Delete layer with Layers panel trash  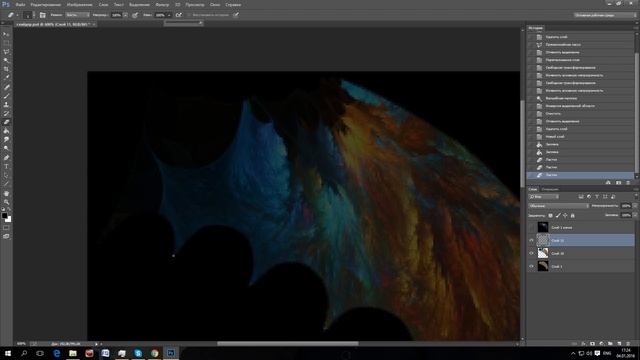point(628,344)
